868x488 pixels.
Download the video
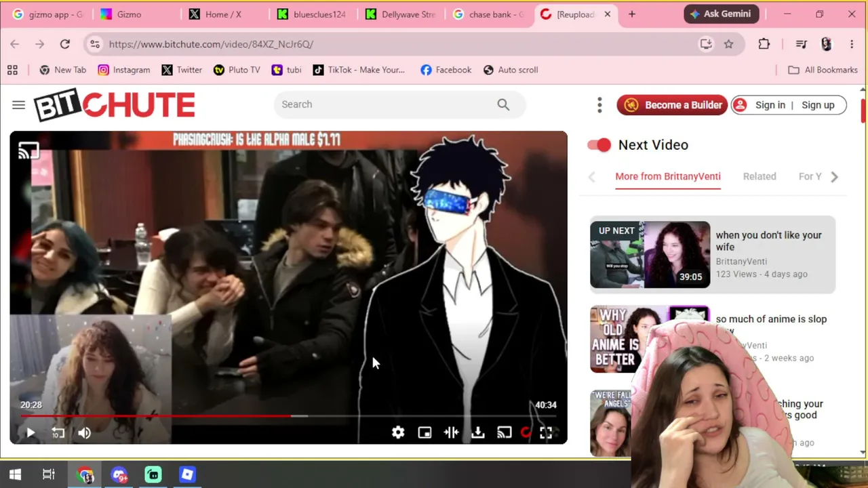point(478,432)
